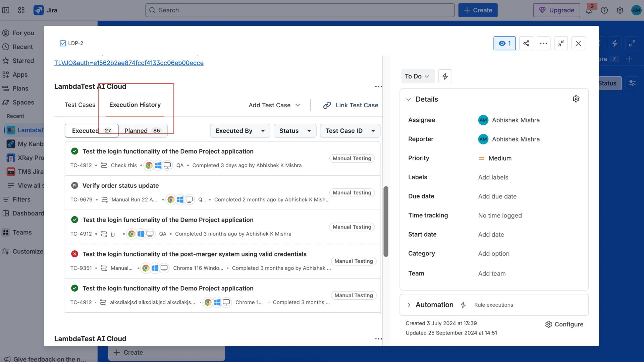Image resolution: width=644 pixels, height=362 pixels.
Task: Select the Execution History tab
Action: click(x=135, y=105)
